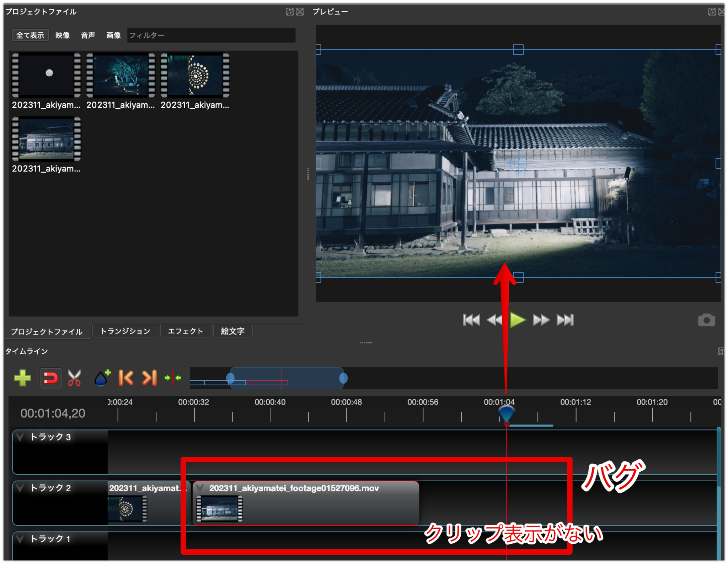Viewport: 728px width, 564px height.
Task: Open the エフェクト tab
Action: click(x=186, y=331)
